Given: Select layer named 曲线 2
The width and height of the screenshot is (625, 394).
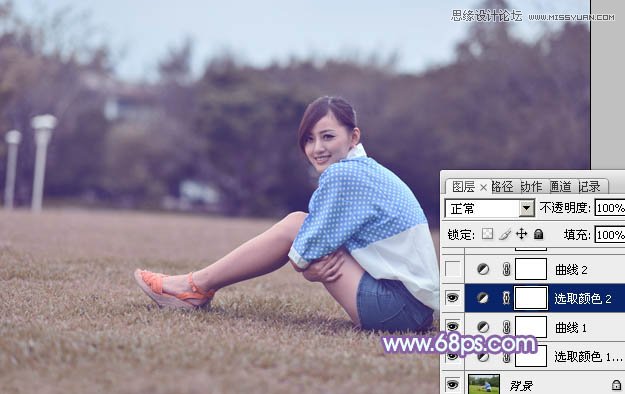Looking at the screenshot, I should [x=571, y=270].
